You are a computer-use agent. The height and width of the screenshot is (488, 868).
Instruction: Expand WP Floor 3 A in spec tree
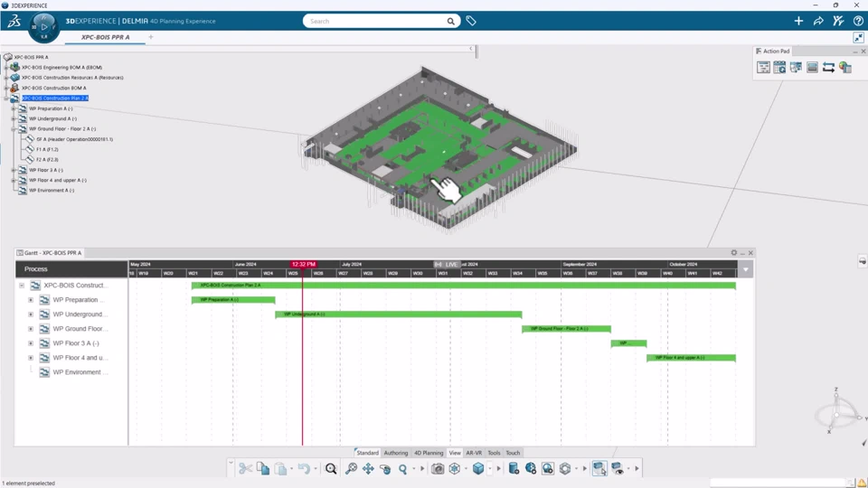pos(14,170)
